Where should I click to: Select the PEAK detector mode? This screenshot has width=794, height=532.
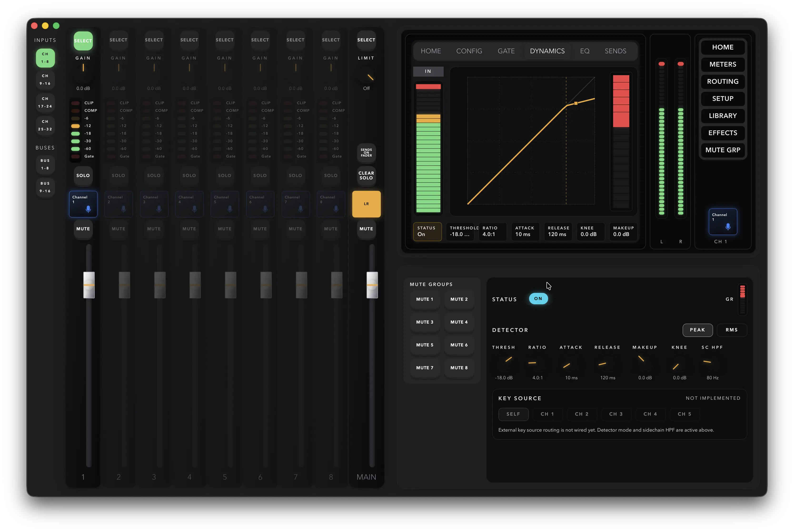tap(697, 330)
